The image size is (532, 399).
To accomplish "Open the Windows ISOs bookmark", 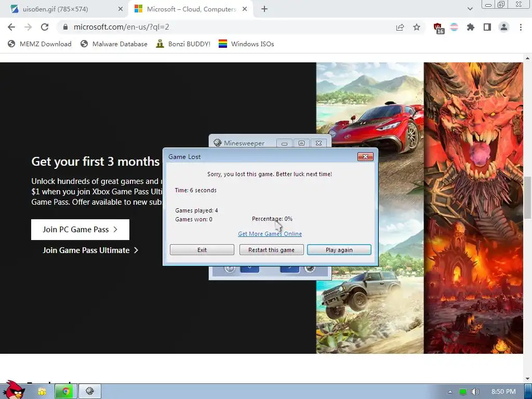I will pos(246,44).
